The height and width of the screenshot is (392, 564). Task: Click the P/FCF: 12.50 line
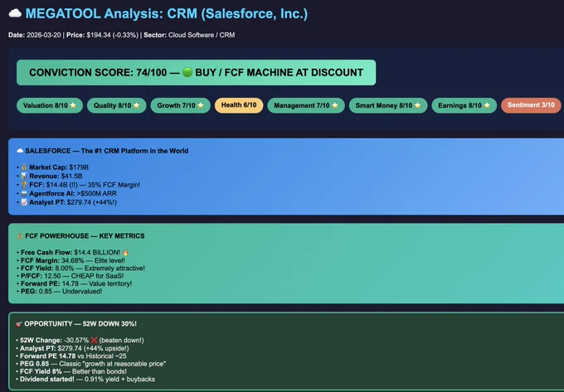(72, 276)
